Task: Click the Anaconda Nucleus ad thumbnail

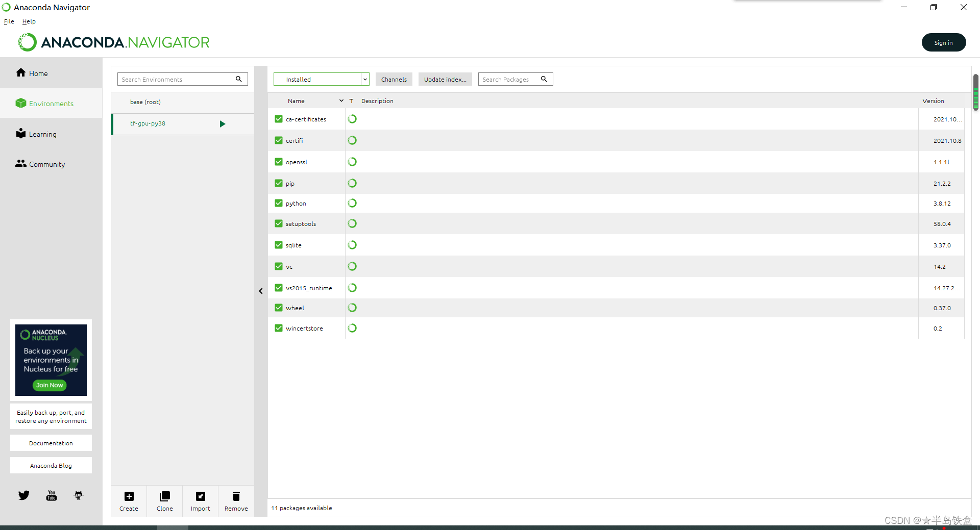Action: [51, 360]
